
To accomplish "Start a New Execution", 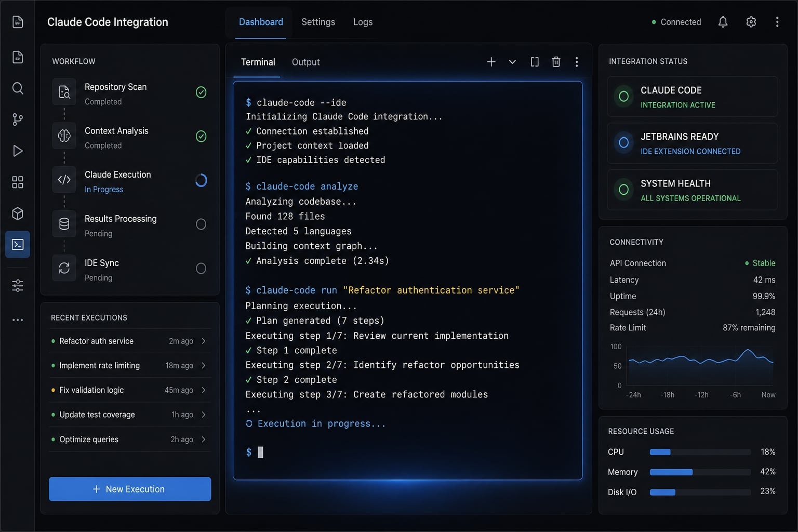I will click(x=130, y=489).
